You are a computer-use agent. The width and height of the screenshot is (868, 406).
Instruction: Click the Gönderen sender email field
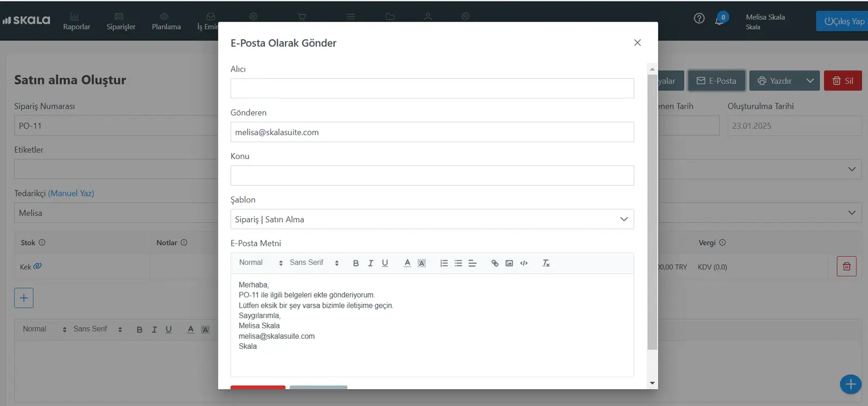pyautogui.click(x=432, y=132)
